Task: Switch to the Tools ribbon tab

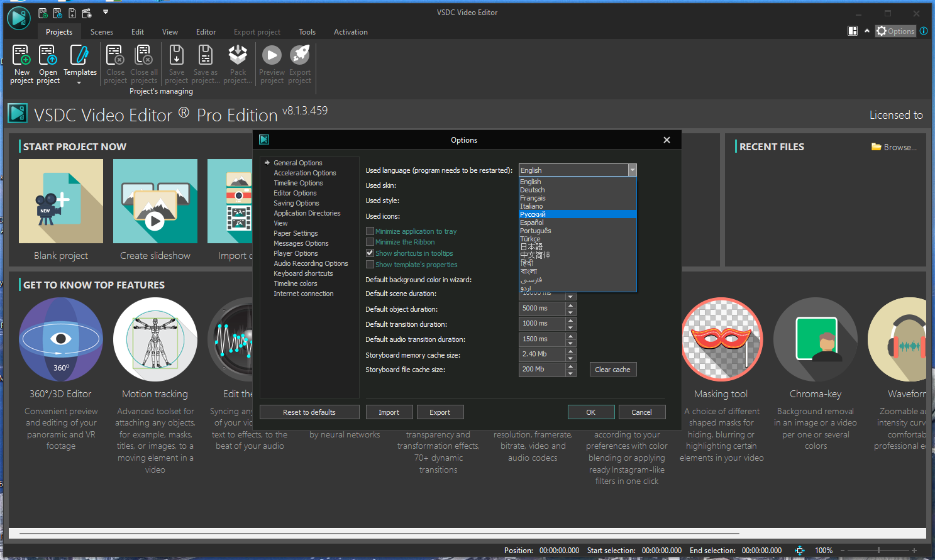Action: click(x=307, y=32)
